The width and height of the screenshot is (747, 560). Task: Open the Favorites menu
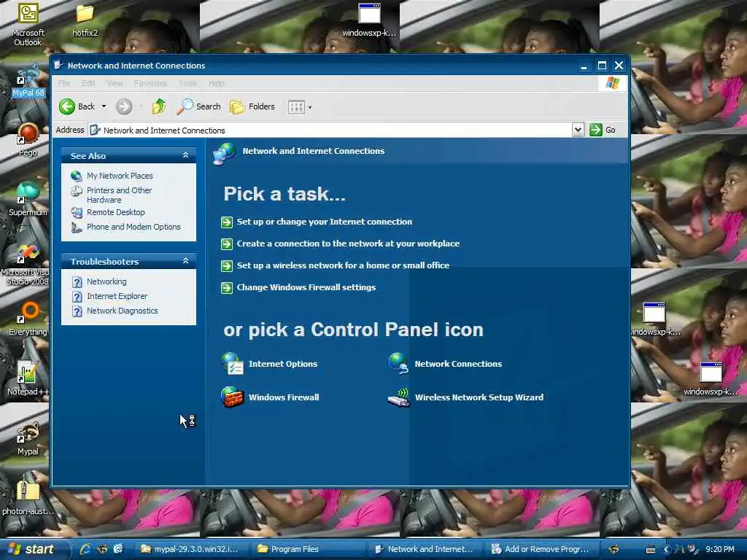[x=150, y=83]
